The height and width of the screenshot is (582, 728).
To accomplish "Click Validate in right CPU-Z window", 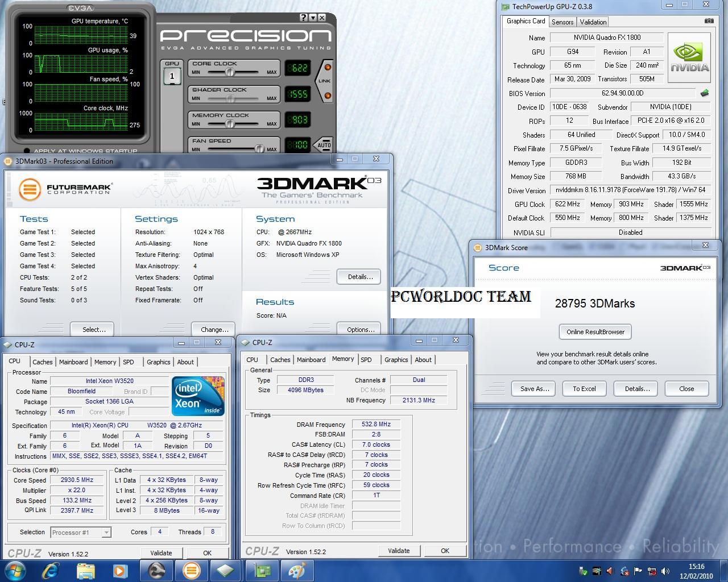I will point(399,551).
